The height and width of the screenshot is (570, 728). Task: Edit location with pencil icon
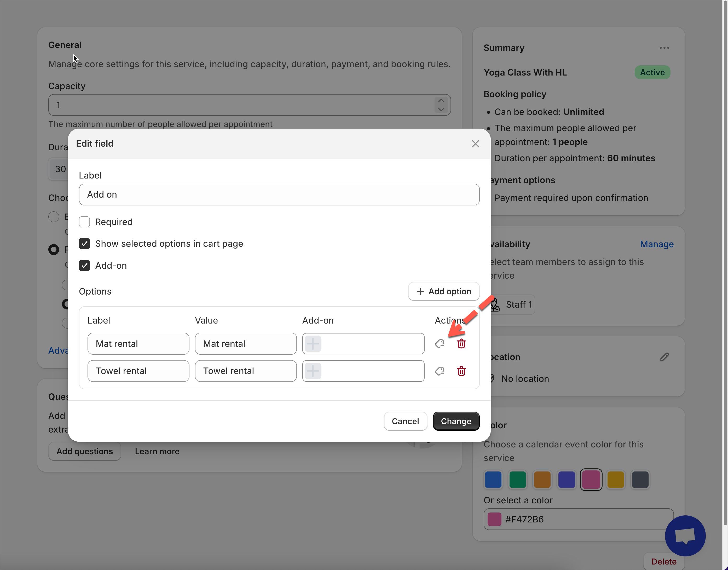[664, 357]
